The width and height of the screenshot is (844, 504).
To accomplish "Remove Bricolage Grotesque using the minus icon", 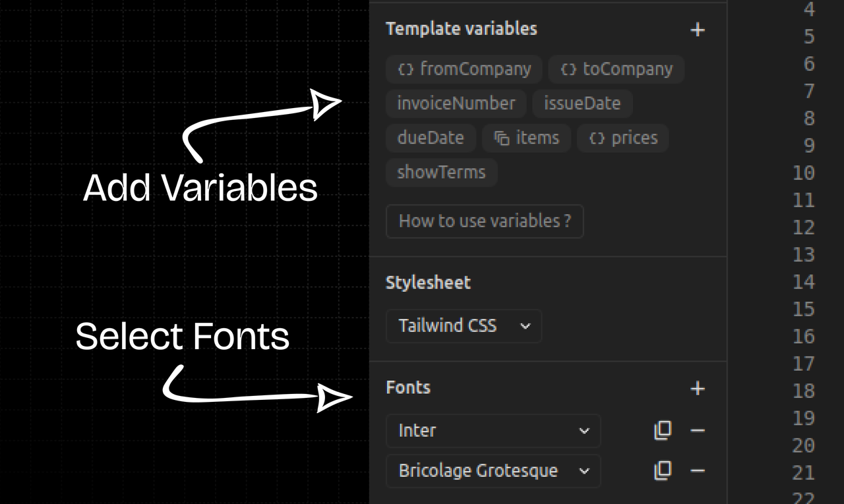I will tap(698, 470).
